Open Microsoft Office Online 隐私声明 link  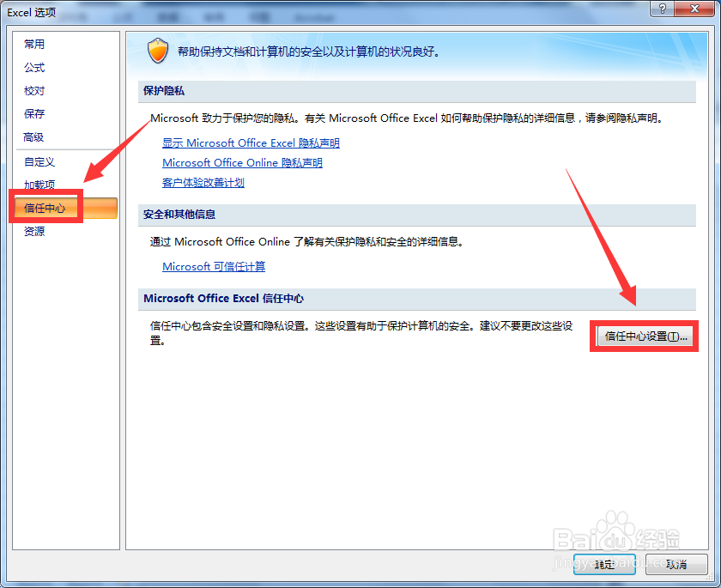[x=242, y=163]
